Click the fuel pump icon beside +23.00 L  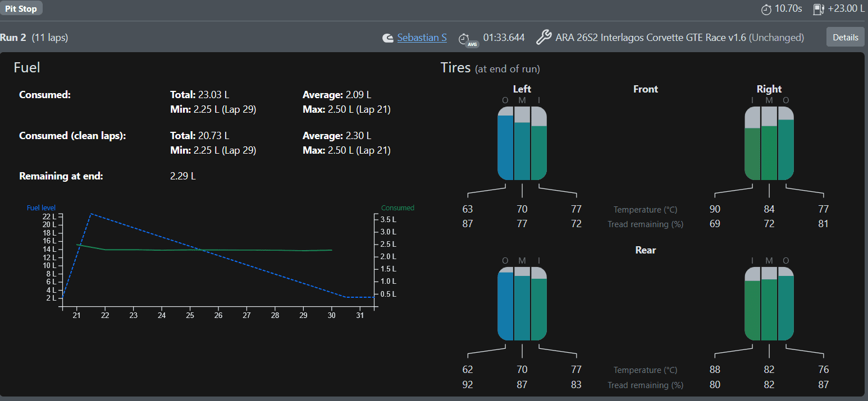tap(819, 8)
